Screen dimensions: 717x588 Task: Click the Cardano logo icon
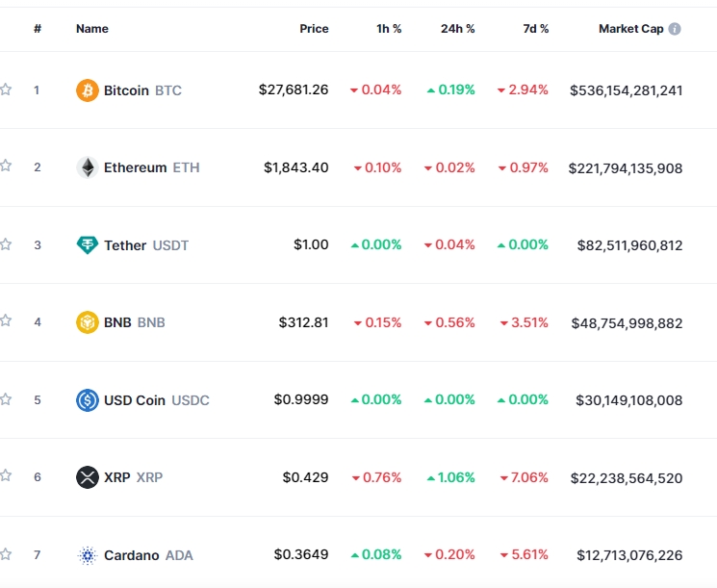click(x=88, y=555)
